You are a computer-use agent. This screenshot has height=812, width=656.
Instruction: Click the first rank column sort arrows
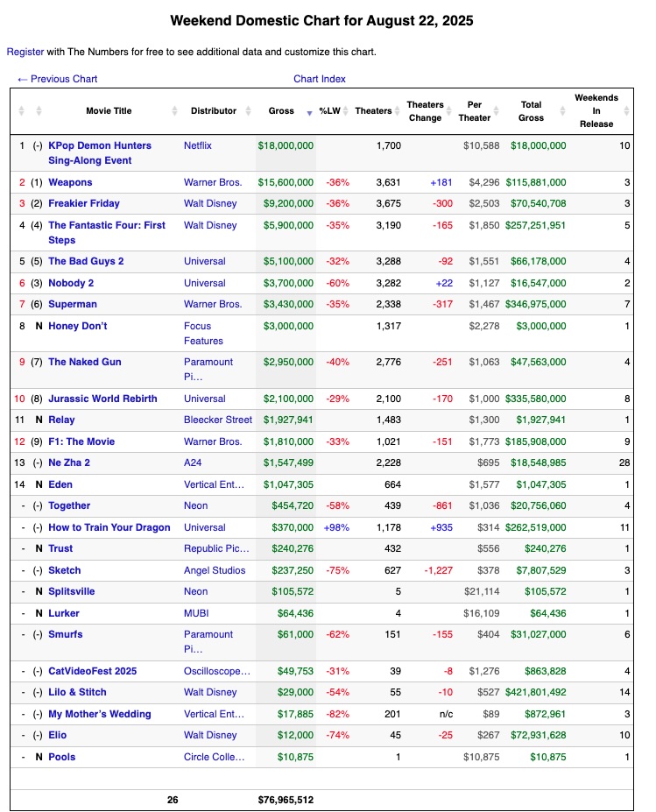tap(21, 111)
